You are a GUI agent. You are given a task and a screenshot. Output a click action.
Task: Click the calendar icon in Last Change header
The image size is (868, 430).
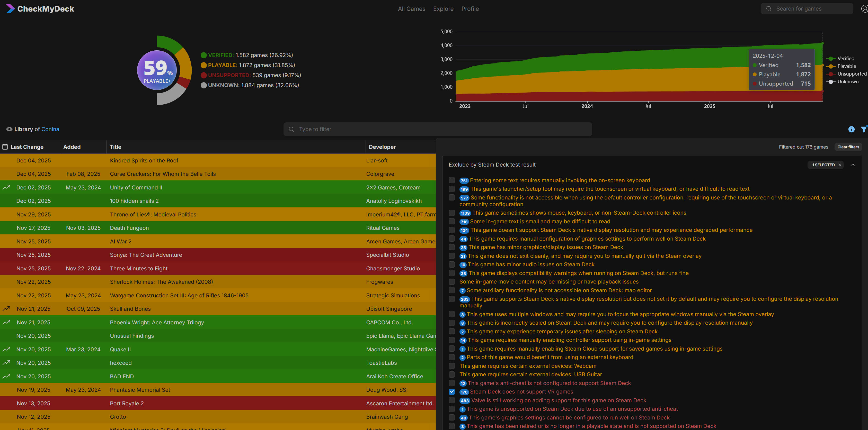(5, 147)
